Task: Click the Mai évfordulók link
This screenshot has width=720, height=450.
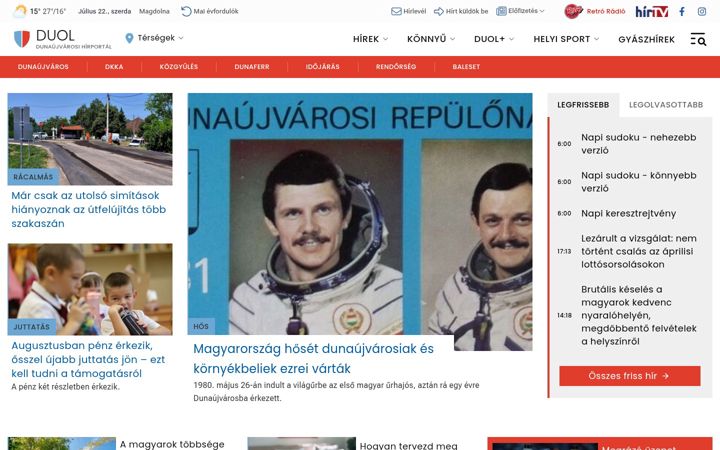Action: click(216, 11)
